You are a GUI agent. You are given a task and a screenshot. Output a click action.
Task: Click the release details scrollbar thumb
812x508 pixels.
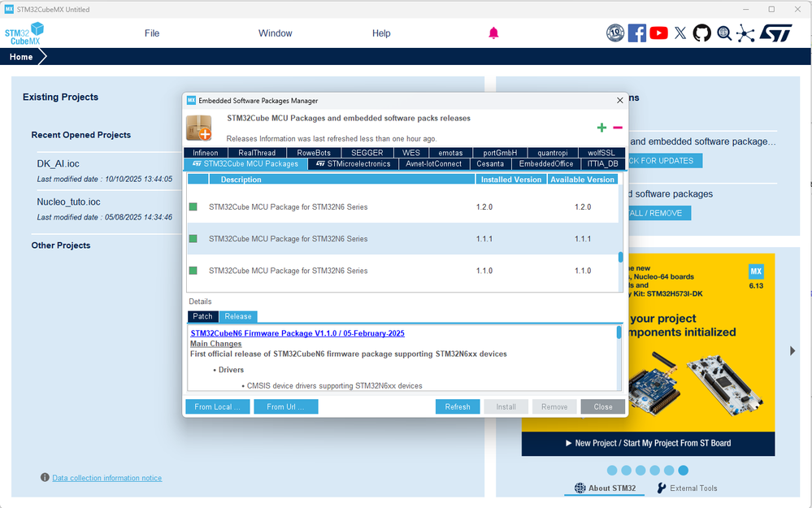click(619, 332)
